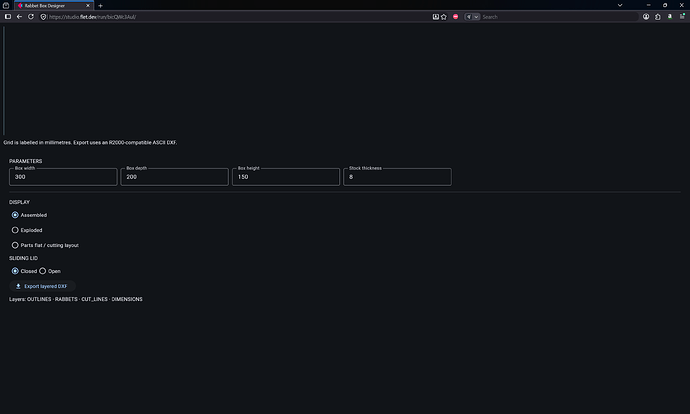Restore down the browser window
690x414 pixels.
(x=665, y=5)
